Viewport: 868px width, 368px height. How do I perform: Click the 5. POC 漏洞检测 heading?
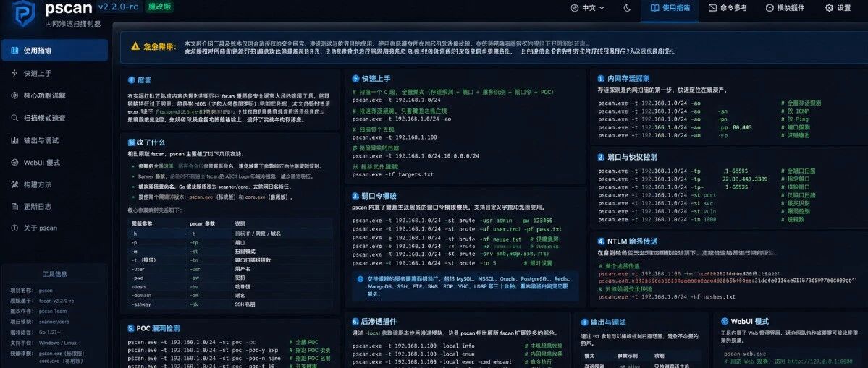click(x=153, y=328)
